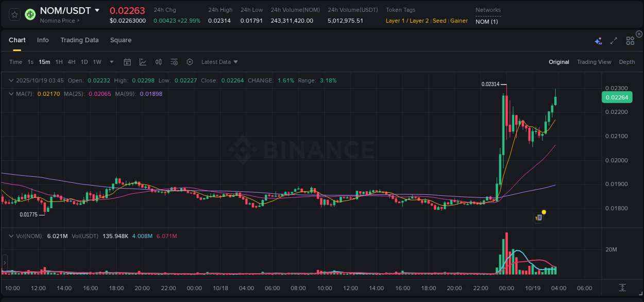Open the extra timeframe dropdown arrow
The width and height of the screenshot is (644, 302).
(x=111, y=62)
